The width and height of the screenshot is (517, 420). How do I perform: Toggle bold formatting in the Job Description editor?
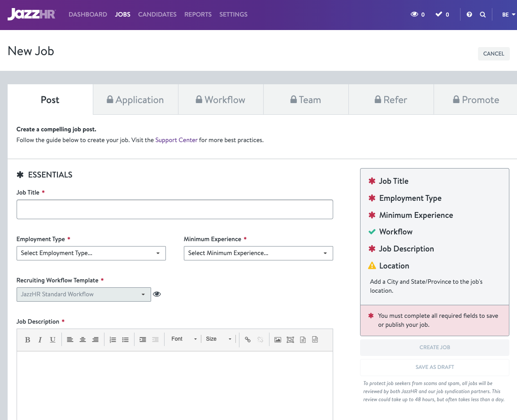[x=27, y=340]
